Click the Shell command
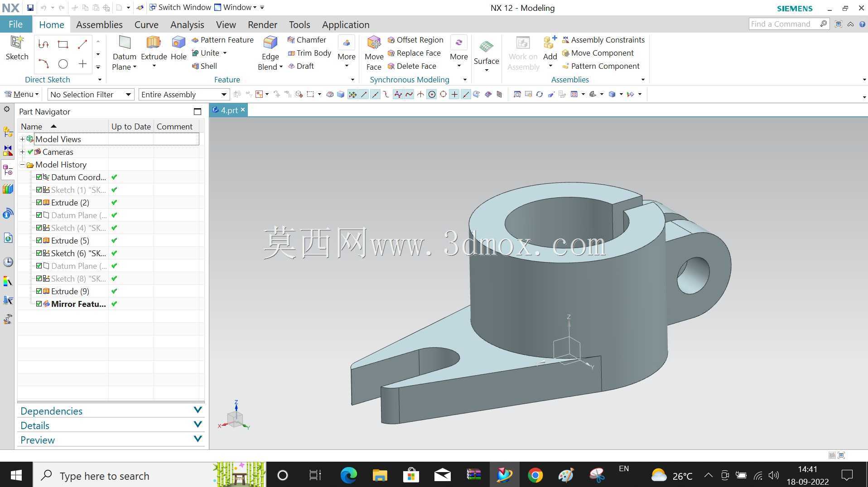The image size is (868, 487). click(x=204, y=66)
